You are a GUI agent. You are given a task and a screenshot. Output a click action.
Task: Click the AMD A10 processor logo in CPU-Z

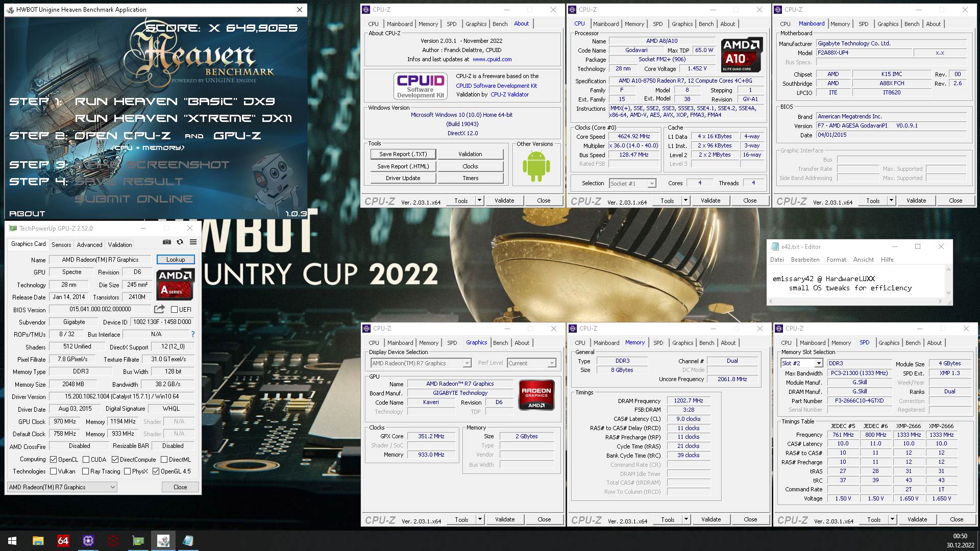742,55
